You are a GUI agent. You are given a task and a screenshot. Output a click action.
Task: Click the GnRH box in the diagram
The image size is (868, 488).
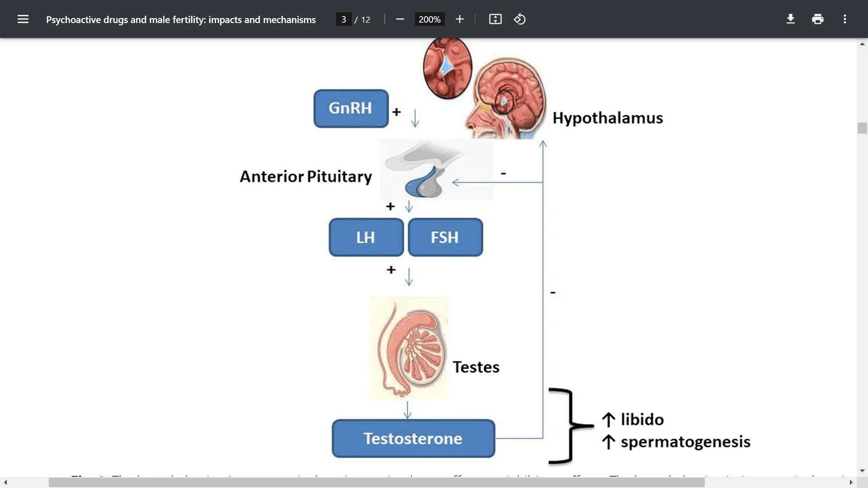351,108
